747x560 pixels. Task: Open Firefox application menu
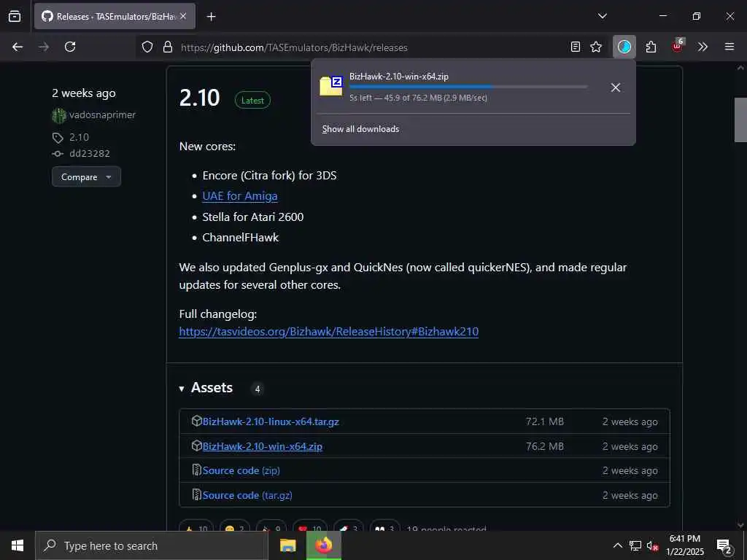(x=729, y=47)
